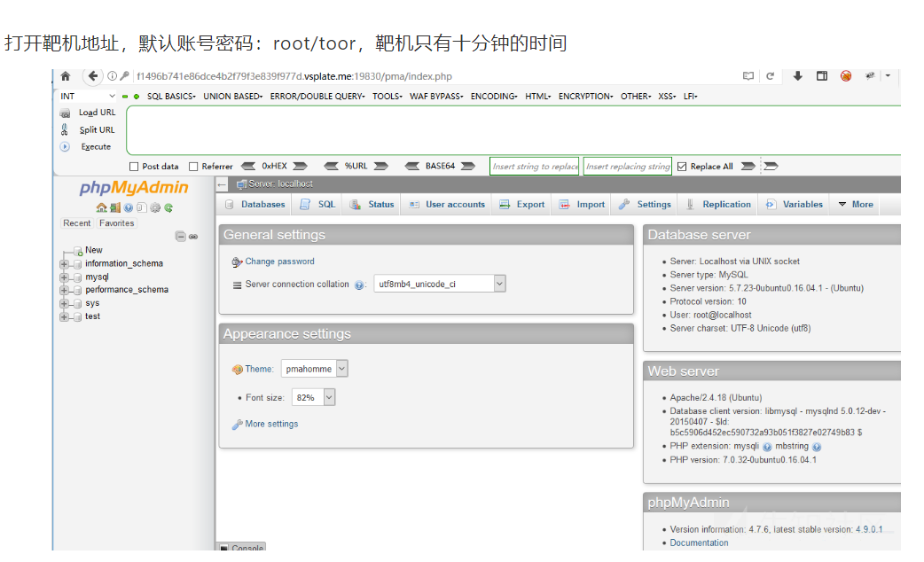The image size is (924, 562).
Task: Open the More tab dropdown
Action: coord(856,205)
